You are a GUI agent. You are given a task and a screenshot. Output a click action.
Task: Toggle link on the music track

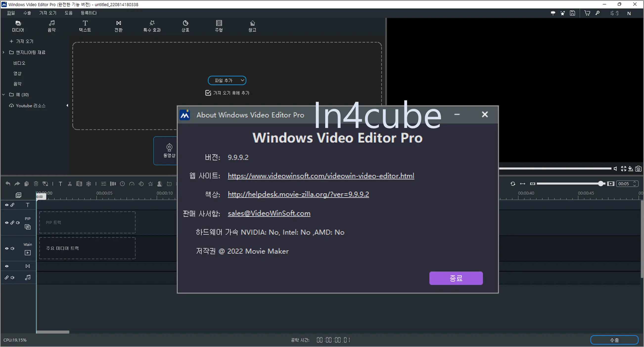[6, 278]
